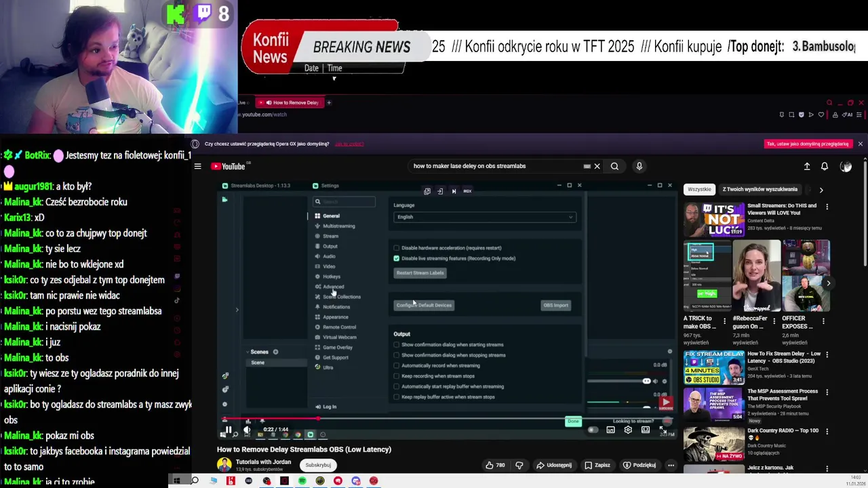The height and width of the screenshot is (488, 868).
Task: Open options for Fix Stream Delay video
Action: tap(827, 354)
